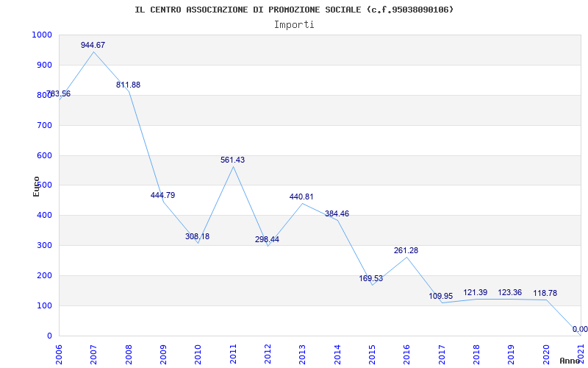Select the 2020 x-axis year label
Viewport: 588px width, 368px height.
(546, 354)
